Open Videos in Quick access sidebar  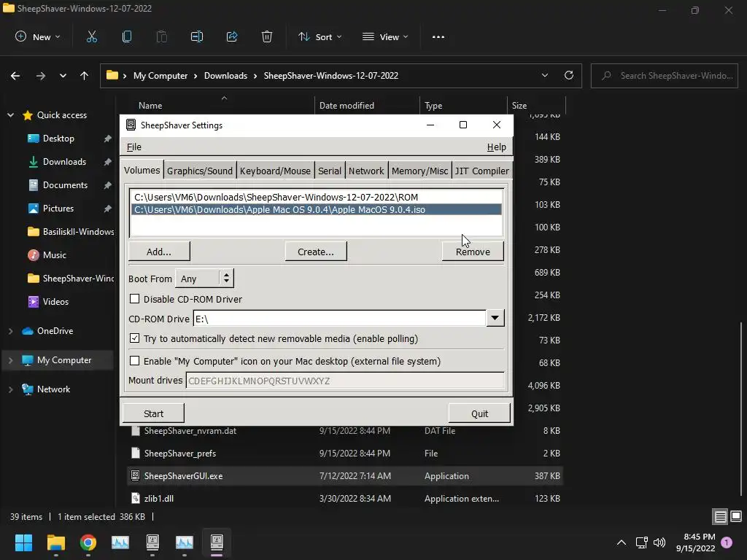point(55,302)
